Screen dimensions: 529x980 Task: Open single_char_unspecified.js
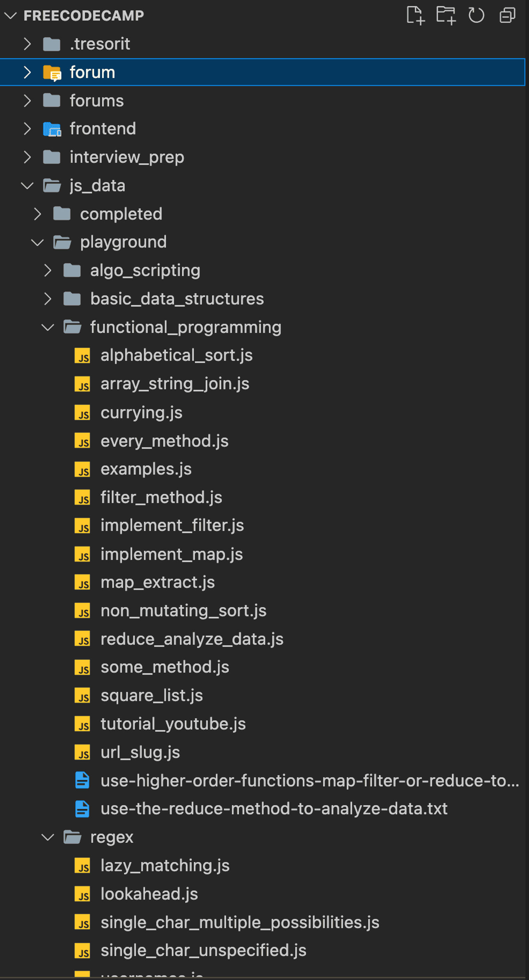[x=204, y=951]
